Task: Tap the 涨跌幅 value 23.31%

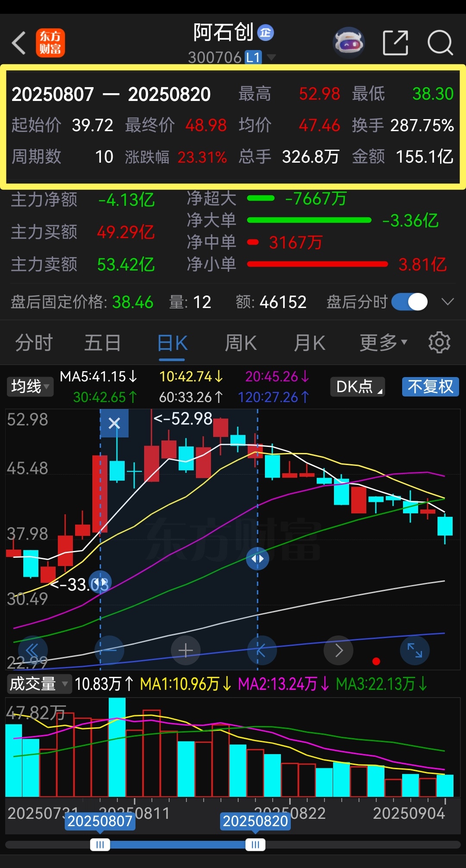Action: tap(202, 157)
